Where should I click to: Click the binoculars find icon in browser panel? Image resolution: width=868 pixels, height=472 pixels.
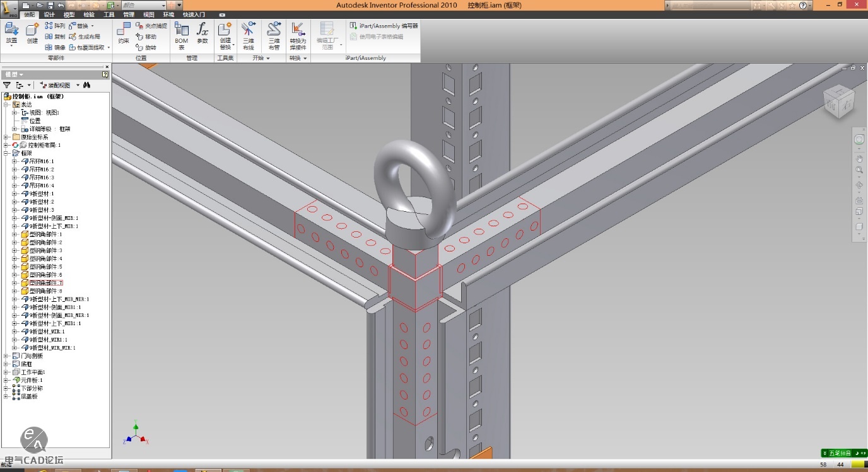pyautogui.click(x=86, y=85)
